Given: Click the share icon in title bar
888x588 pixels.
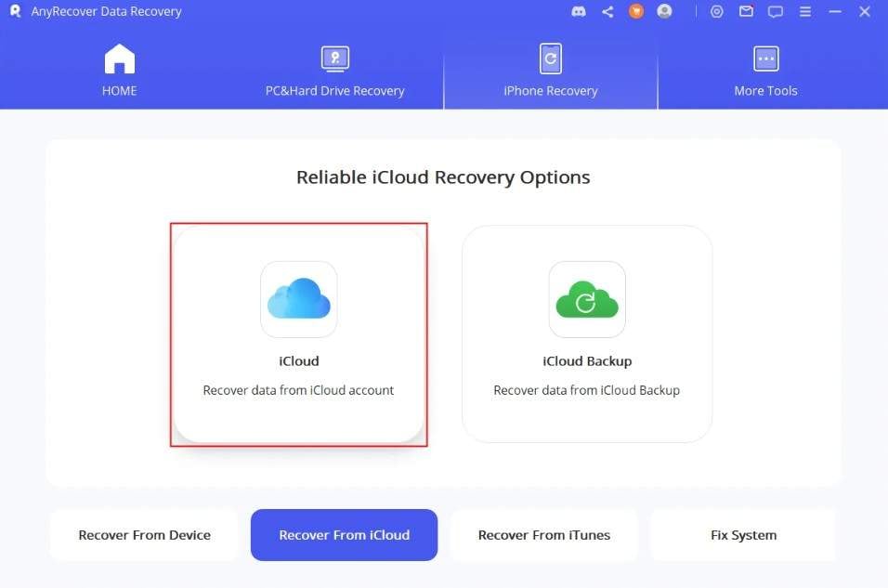Looking at the screenshot, I should point(607,11).
